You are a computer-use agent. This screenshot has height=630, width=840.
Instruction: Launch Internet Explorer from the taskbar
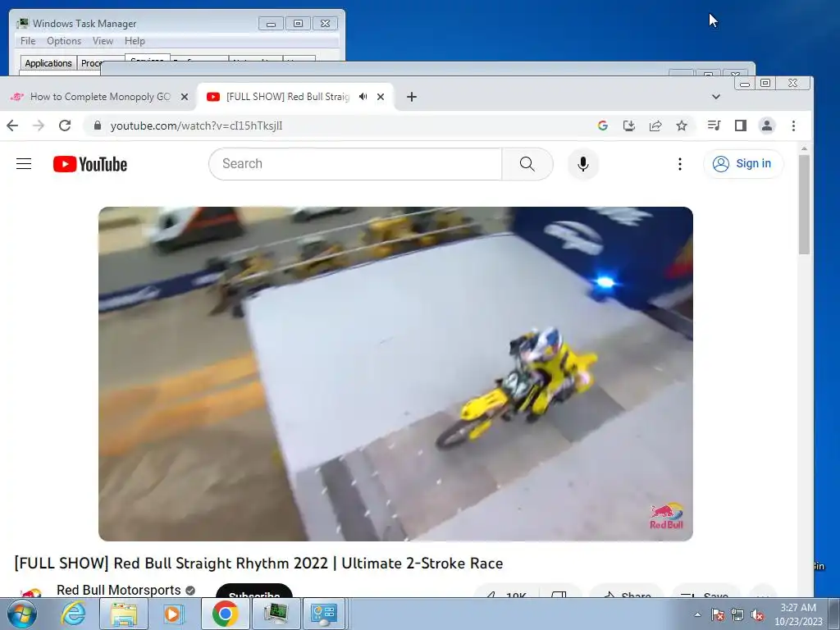click(73, 614)
